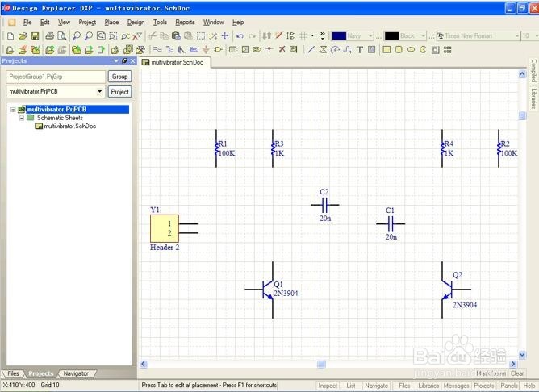Print the document using the printer icon
539x392 pixels.
[50, 36]
